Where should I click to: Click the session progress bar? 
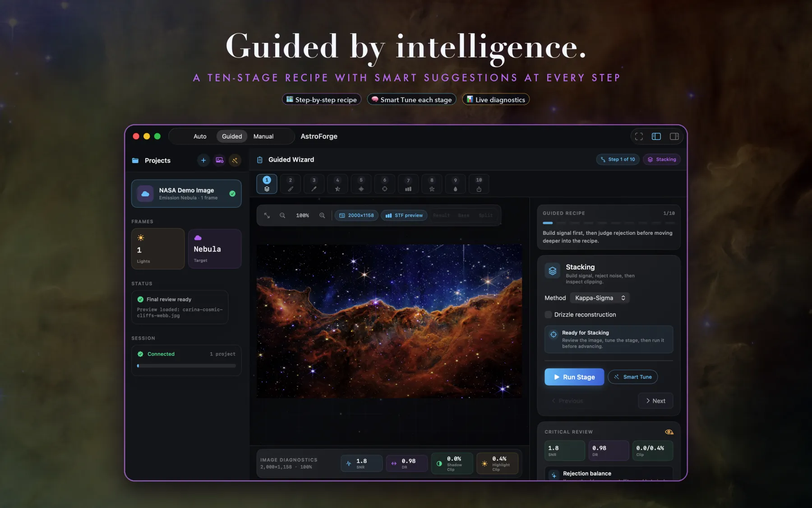pos(186,366)
